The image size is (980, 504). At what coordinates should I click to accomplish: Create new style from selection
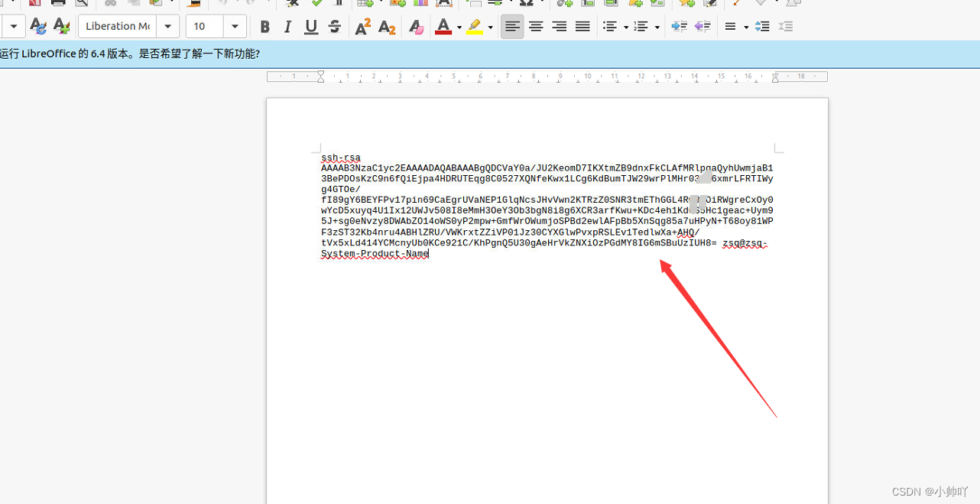click(x=61, y=27)
